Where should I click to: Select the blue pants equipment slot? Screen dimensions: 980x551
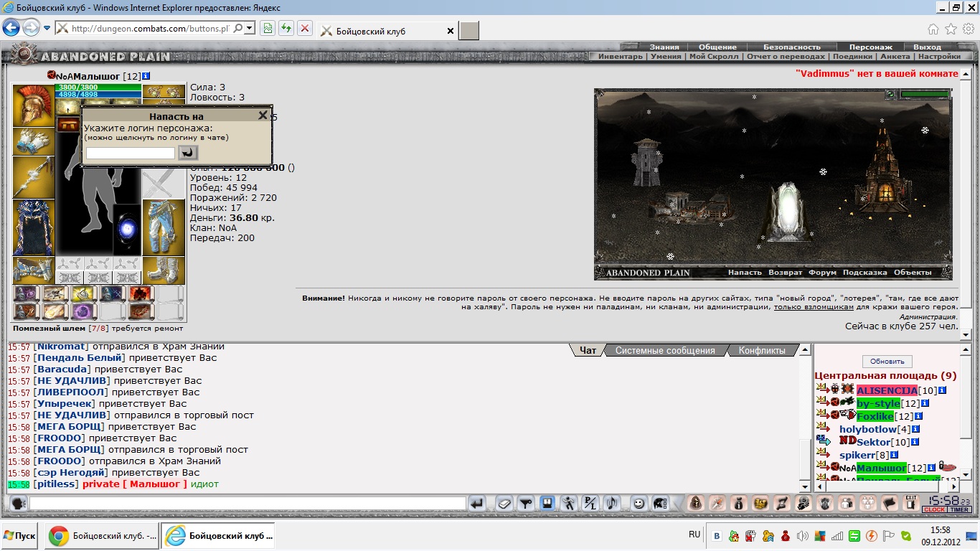tap(164, 227)
